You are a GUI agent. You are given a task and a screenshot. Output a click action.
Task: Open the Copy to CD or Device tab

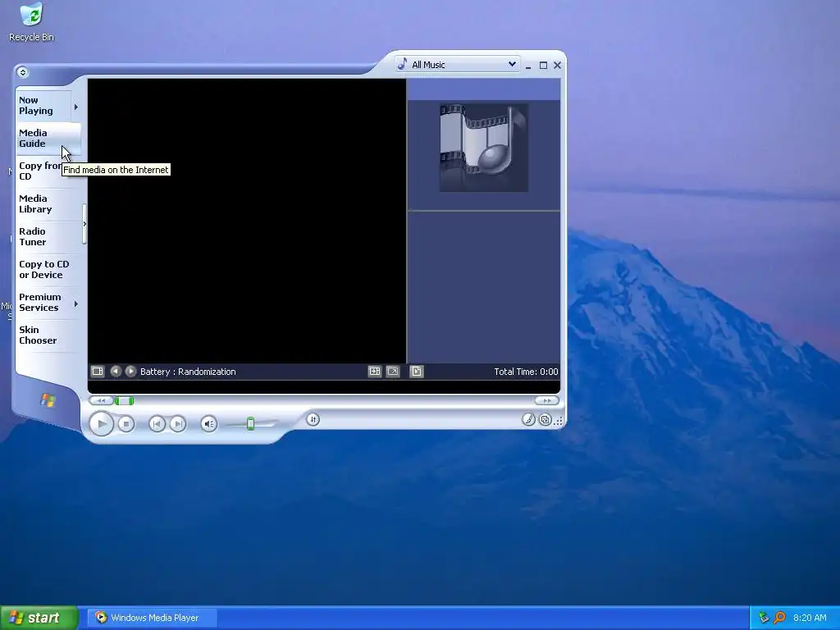pos(48,269)
